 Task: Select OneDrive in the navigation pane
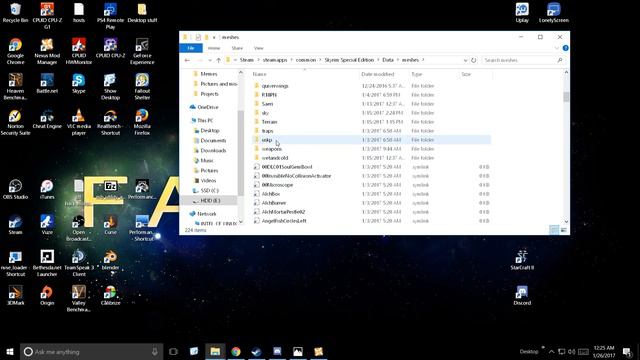(207, 107)
